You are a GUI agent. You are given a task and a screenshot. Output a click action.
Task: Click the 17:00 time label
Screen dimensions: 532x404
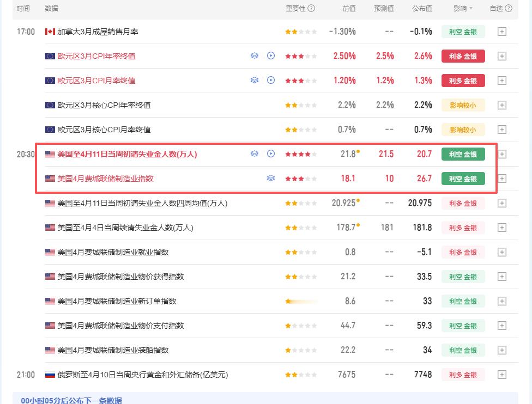tap(26, 32)
